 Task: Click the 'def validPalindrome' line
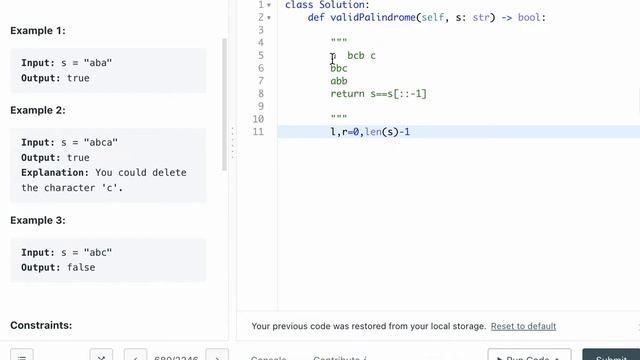(427, 18)
